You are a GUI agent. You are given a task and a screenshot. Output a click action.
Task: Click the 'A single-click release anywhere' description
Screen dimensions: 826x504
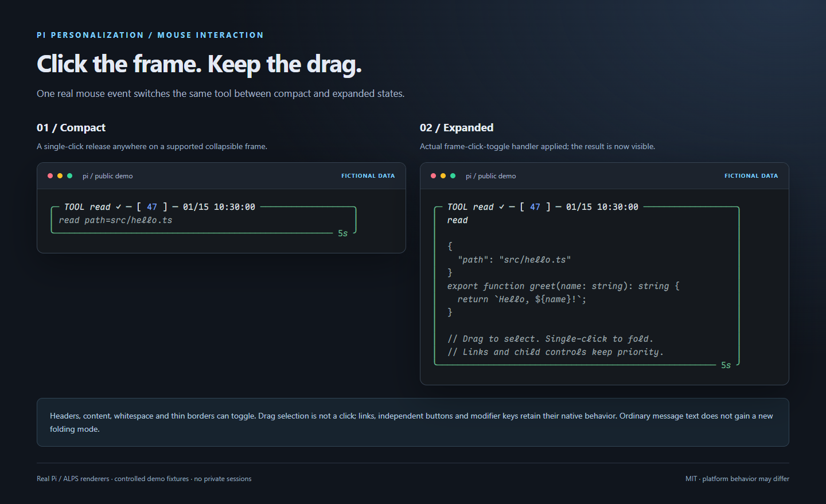[x=152, y=147]
